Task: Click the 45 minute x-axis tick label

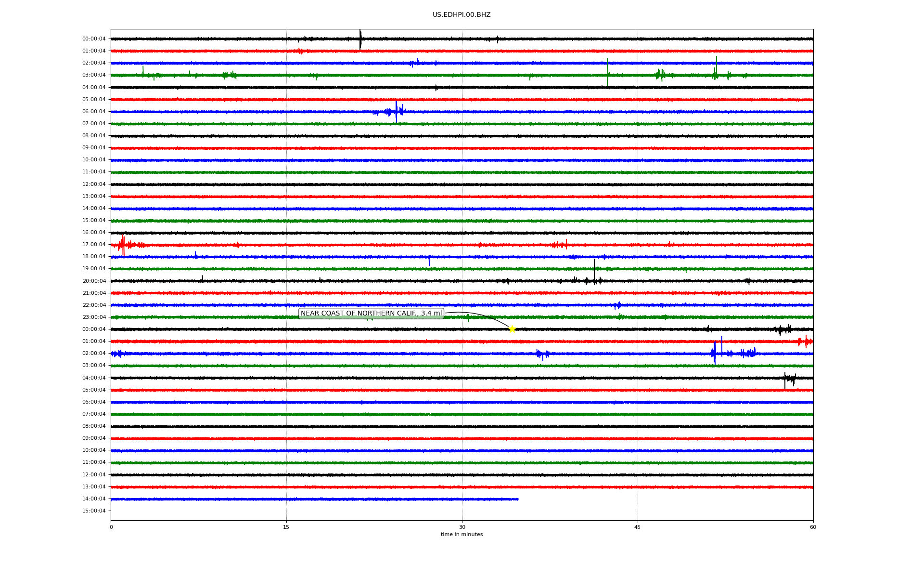Action: point(638,527)
